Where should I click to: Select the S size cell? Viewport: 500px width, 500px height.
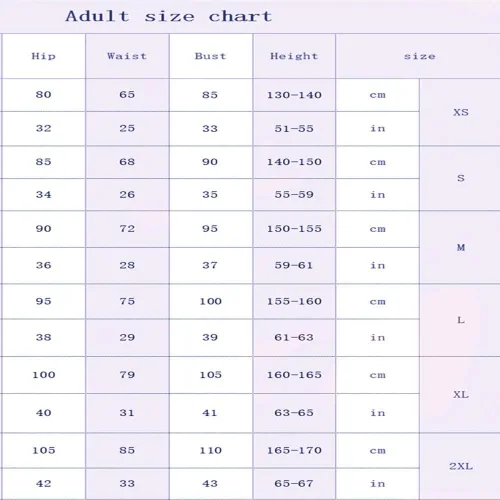pyautogui.click(x=461, y=178)
